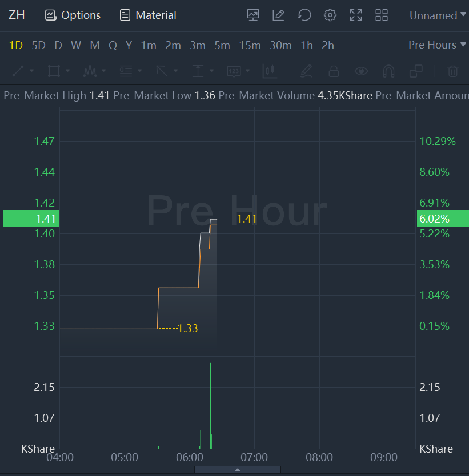Switch to the 5D timeframe
The width and height of the screenshot is (469, 476).
coord(38,45)
